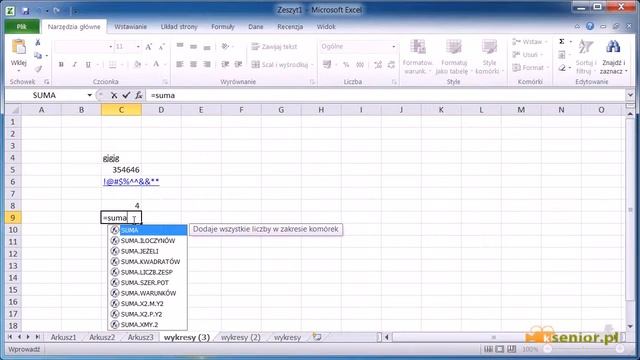Open sheet tab Arkusz1
Image resolution: width=640 pixels, height=360 pixels.
click(x=63, y=337)
